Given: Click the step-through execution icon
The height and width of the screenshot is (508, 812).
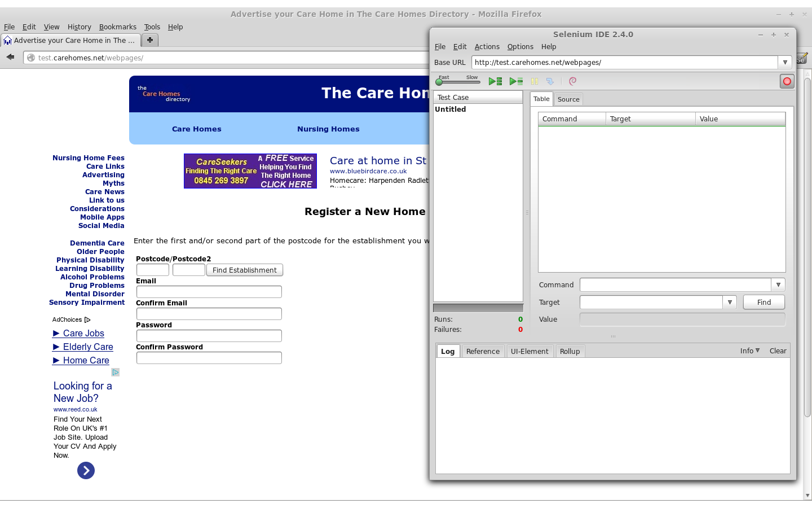Looking at the screenshot, I should (550, 81).
